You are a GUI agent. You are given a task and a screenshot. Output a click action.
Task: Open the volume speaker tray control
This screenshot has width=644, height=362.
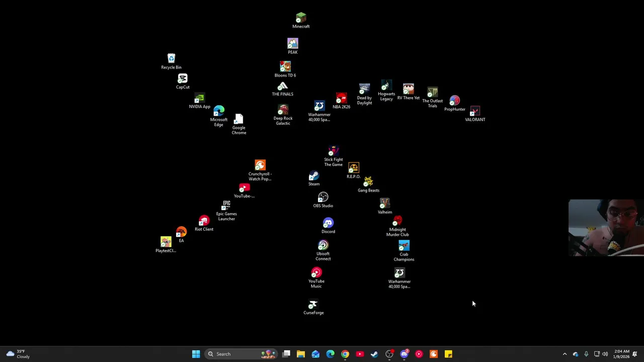pyautogui.click(x=605, y=354)
